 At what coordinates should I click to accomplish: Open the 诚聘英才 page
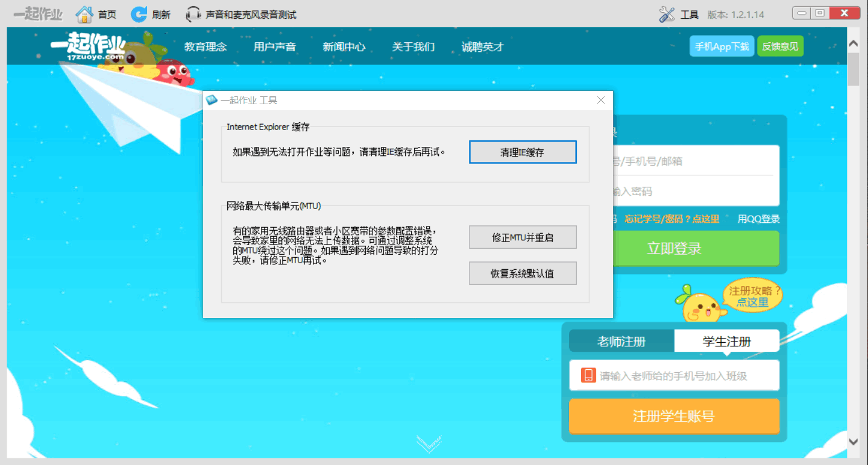(482, 47)
